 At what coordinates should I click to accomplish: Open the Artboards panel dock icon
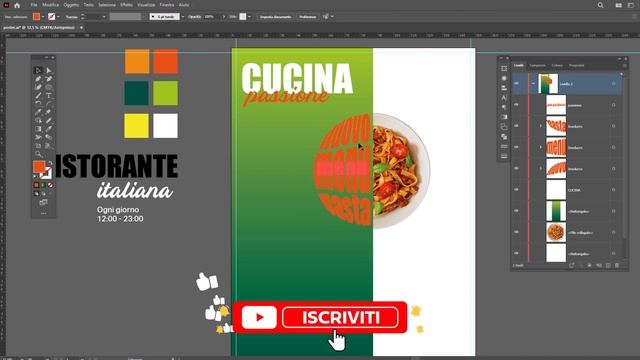point(504,69)
